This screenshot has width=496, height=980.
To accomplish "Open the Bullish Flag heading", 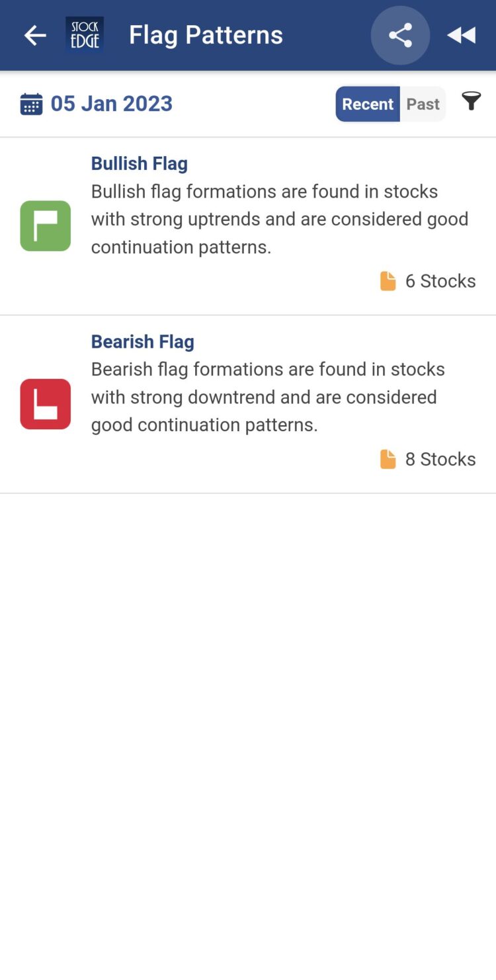I will [140, 163].
